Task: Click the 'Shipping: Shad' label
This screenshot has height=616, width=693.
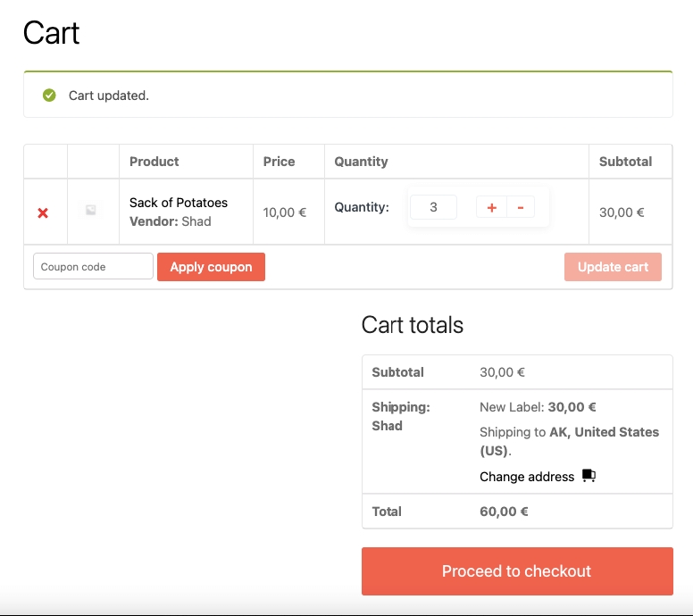Action: click(401, 416)
